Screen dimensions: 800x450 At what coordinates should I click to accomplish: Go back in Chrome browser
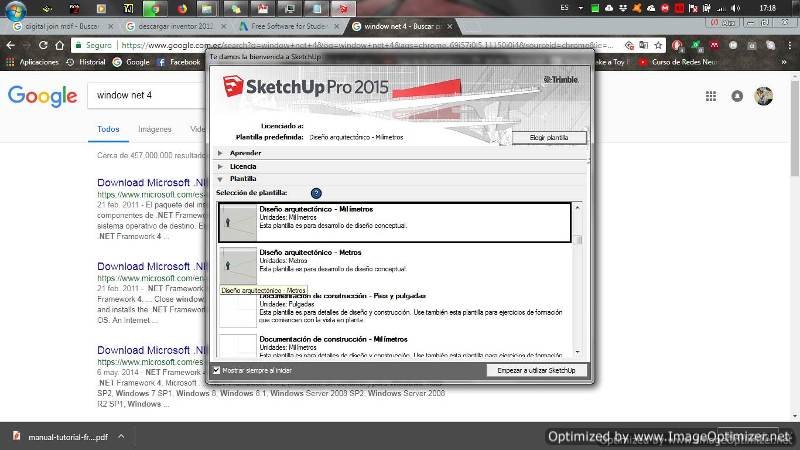11,45
